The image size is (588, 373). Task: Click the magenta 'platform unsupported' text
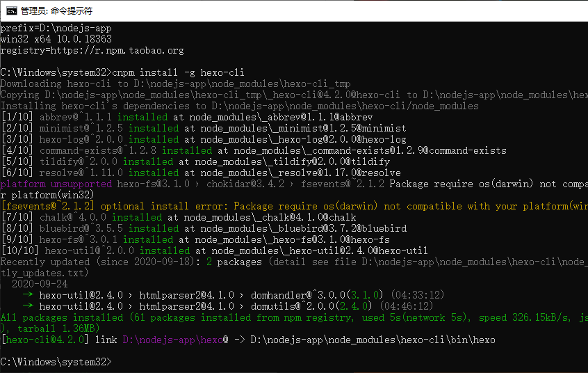coord(56,184)
